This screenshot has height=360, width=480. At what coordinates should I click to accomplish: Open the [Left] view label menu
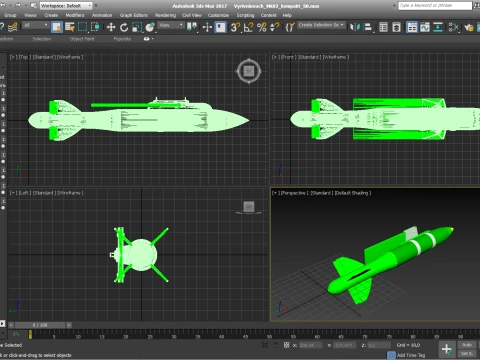point(24,193)
